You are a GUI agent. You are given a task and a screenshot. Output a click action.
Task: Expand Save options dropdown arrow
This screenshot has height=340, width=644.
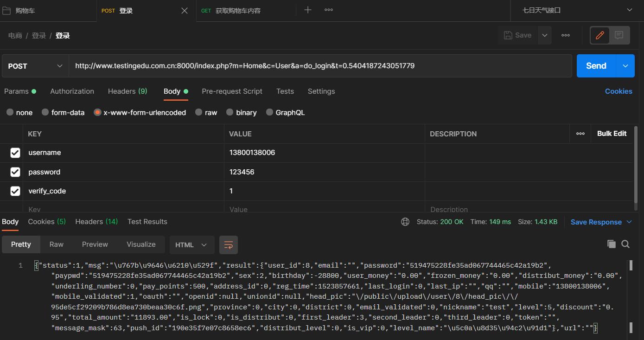click(545, 35)
